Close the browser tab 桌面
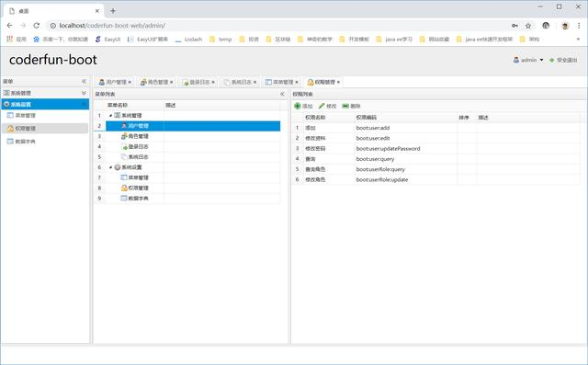The image size is (588, 365). 97,11
